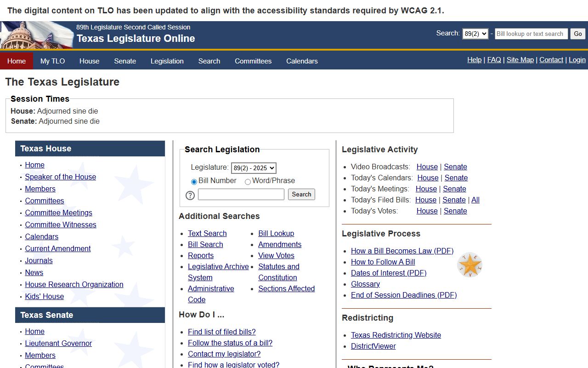This screenshot has height=368, width=588.
Task: Open Dates of Interest PDF link
Action: pyautogui.click(x=389, y=273)
